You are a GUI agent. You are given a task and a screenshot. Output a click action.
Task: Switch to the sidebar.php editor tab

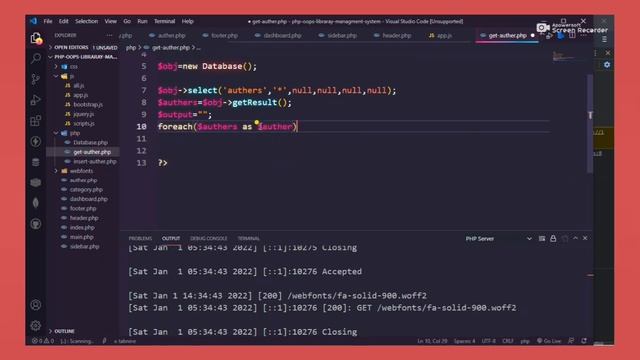point(338,36)
